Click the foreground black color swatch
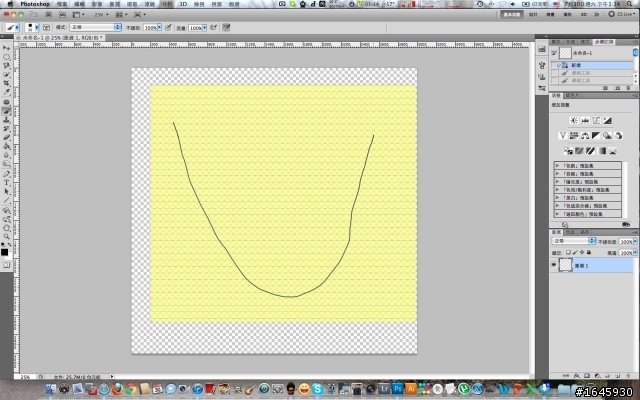The width and height of the screenshot is (640, 400). (x=4, y=252)
